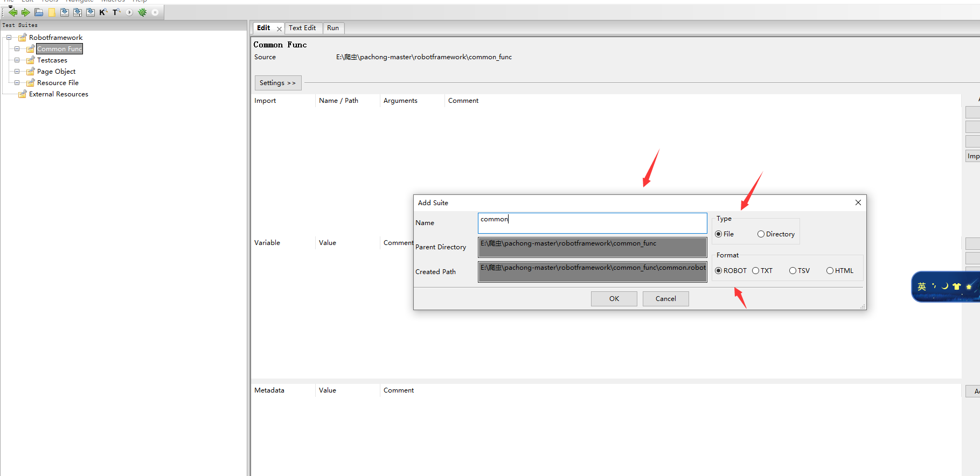Click the Page Object folder icon
This screenshot has height=476, width=980.
30,71
